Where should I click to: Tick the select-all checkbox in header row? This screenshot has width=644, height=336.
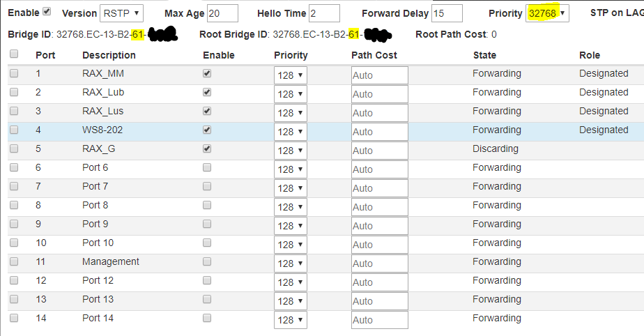click(14, 54)
